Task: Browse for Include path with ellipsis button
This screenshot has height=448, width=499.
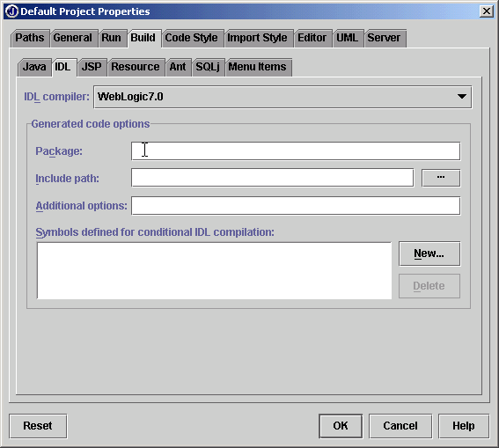Action: click(441, 178)
